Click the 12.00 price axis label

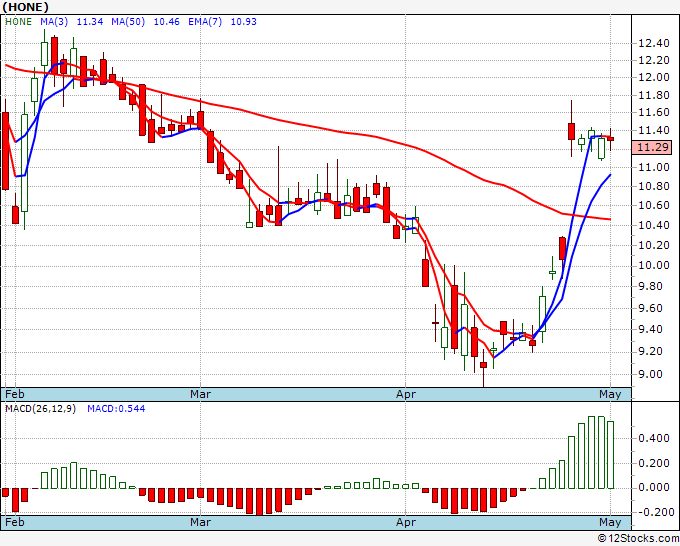pyautogui.click(x=654, y=78)
